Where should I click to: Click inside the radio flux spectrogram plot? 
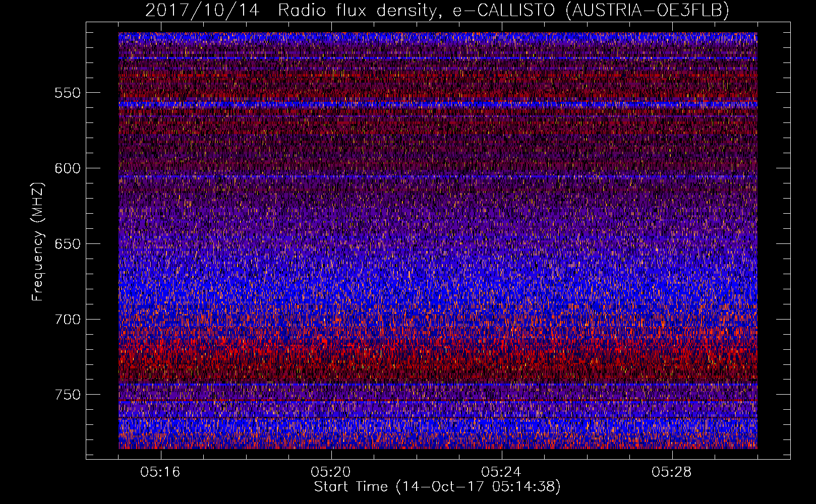tap(438, 240)
